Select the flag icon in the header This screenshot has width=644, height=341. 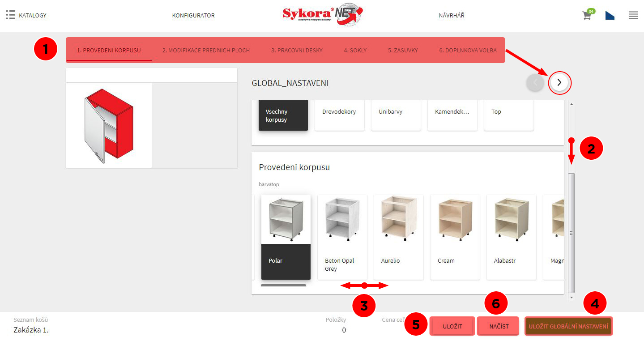click(610, 15)
